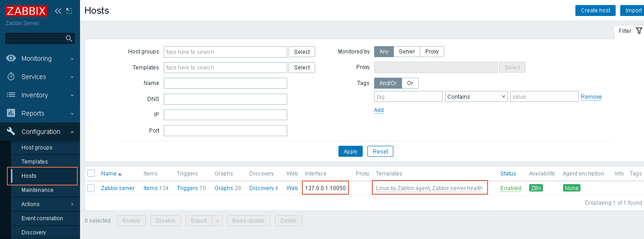Image resolution: width=644 pixels, height=239 pixels.
Task: Click the Add tag link
Action: pos(379,110)
